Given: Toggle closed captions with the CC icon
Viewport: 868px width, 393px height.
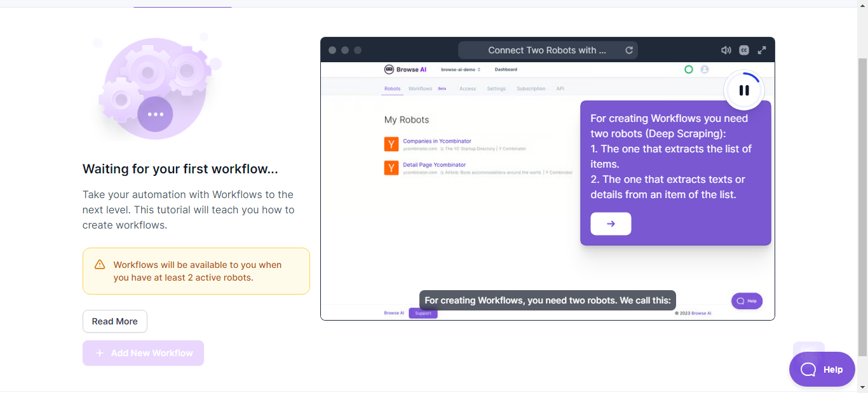Looking at the screenshot, I should (744, 50).
